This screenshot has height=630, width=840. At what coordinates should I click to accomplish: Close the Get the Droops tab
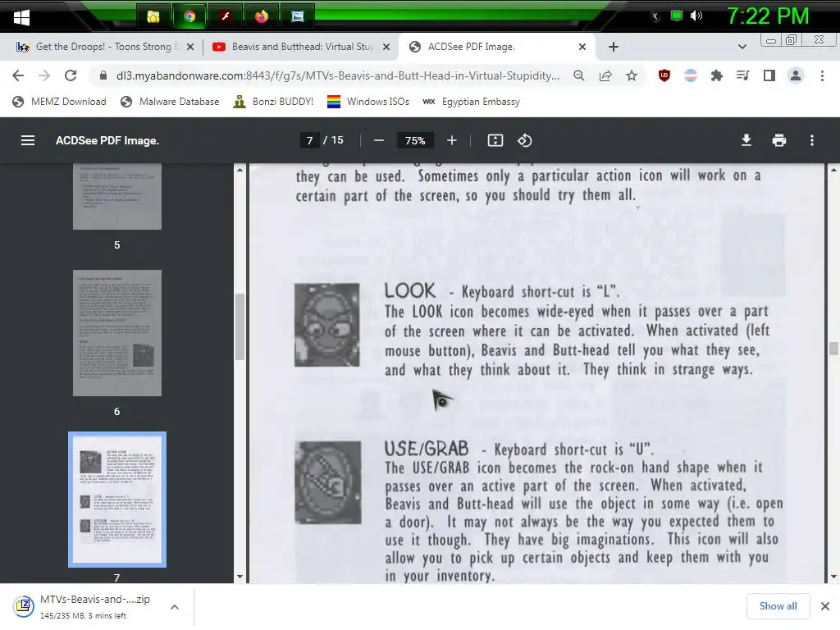[x=190, y=47]
